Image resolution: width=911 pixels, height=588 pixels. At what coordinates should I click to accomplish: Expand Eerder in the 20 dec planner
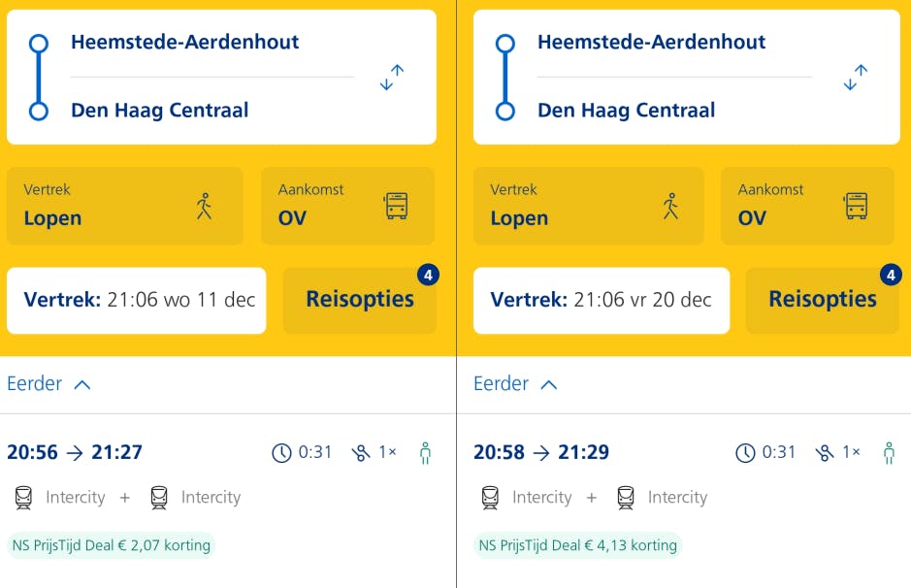(x=515, y=384)
